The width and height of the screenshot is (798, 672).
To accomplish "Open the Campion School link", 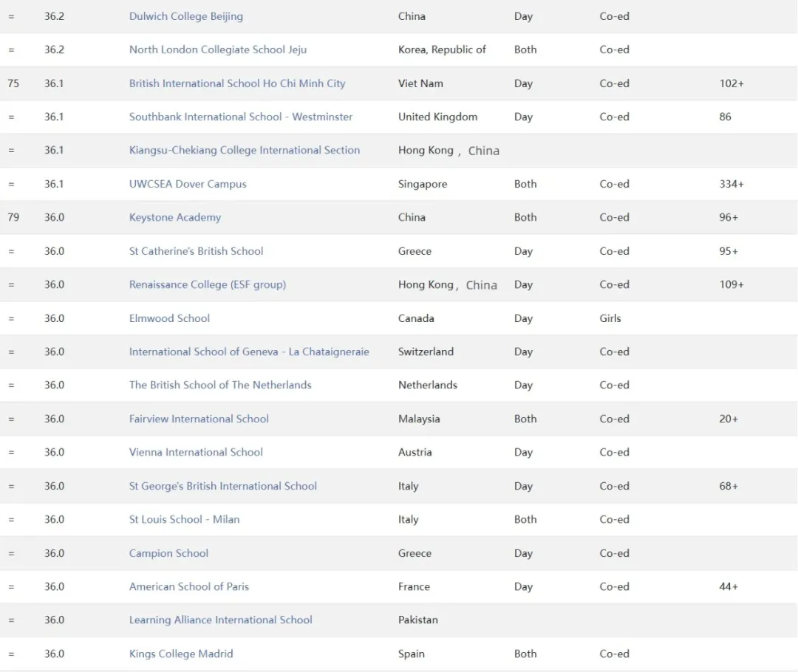I will point(168,553).
